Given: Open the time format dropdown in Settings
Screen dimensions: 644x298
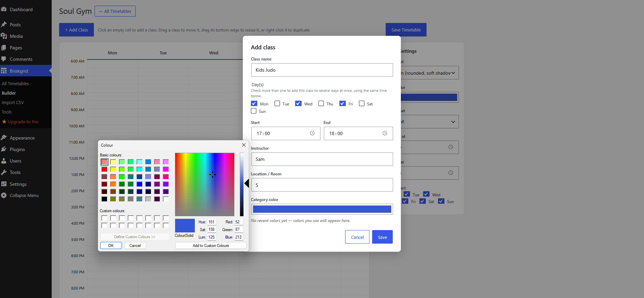Looking at the screenshot, I should pyautogui.click(x=429, y=122).
